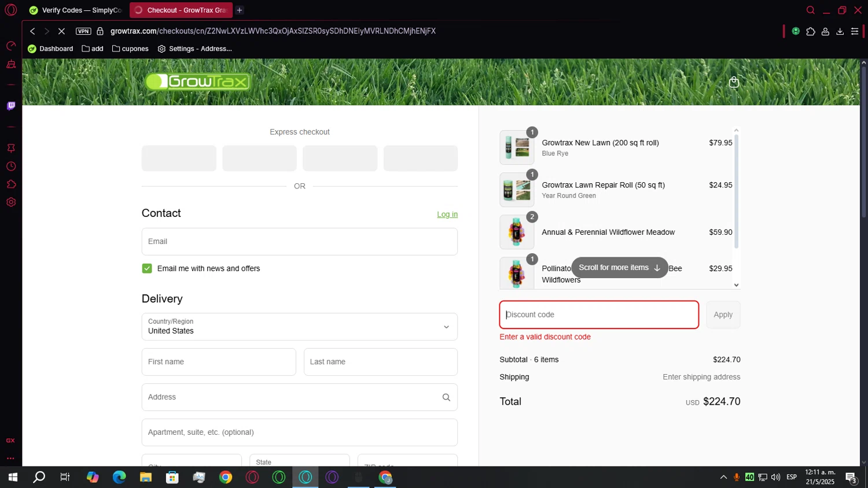Viewport: 868px width, 488px height.
Task: Open Task View on taskbar
Action: point(65,477)
